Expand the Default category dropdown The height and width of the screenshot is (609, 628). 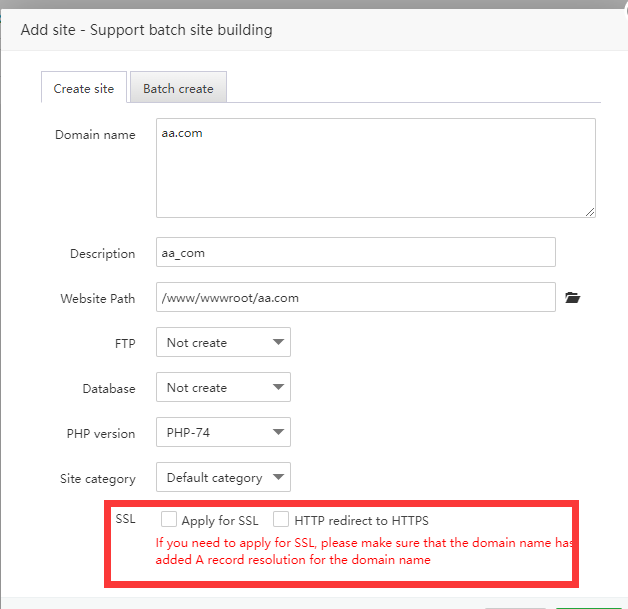(223, 478)
